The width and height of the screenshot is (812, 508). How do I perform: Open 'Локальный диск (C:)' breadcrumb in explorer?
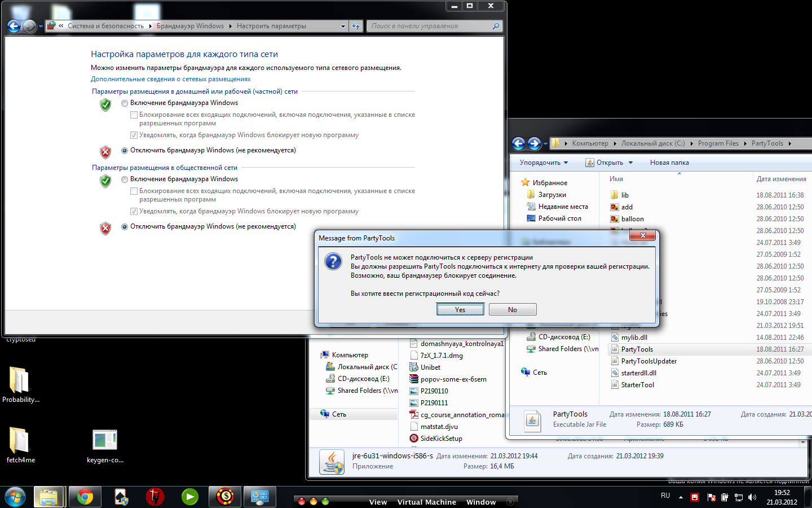(653, 143)
